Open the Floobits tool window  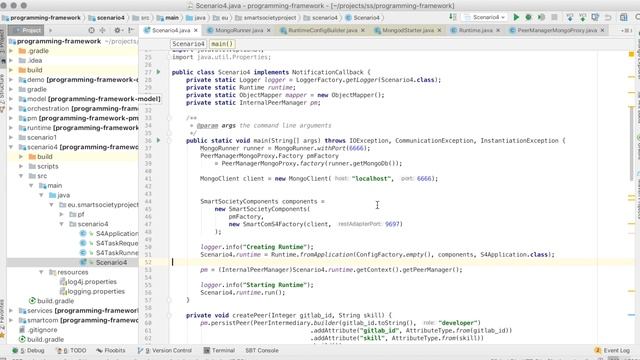[x=111, y=351]
